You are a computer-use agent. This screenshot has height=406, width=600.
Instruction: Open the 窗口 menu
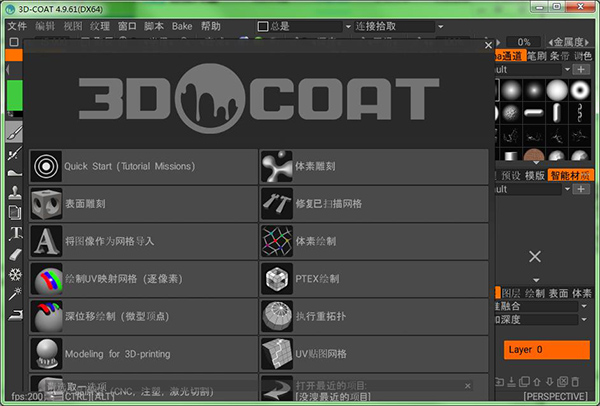tap(127, 26)
